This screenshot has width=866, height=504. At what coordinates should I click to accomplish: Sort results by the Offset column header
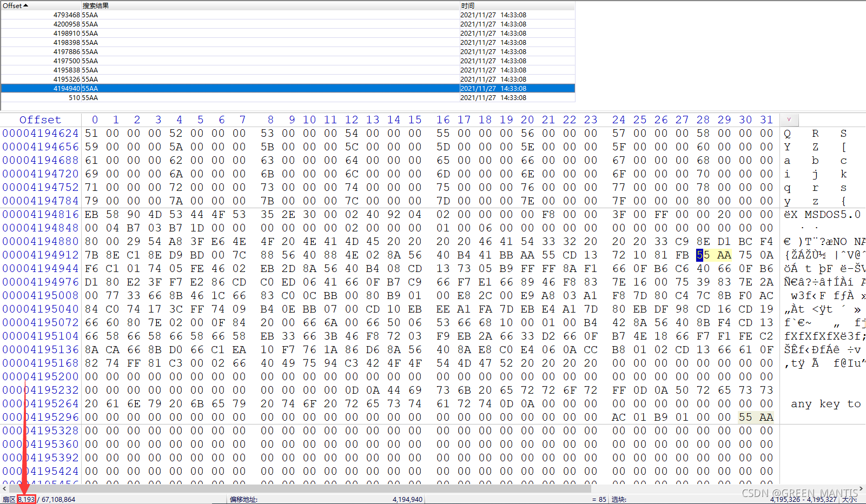[41, 5]
